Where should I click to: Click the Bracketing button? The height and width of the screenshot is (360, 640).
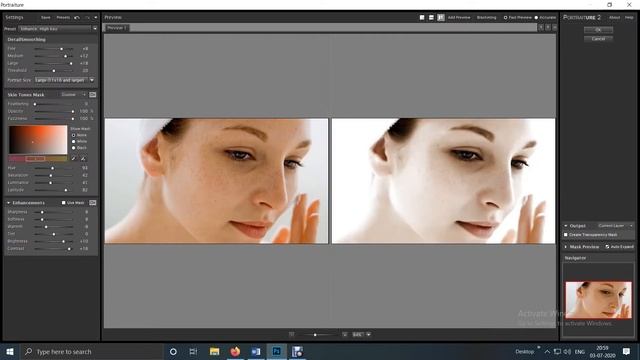pyautogui.click(x=487, y=18)
